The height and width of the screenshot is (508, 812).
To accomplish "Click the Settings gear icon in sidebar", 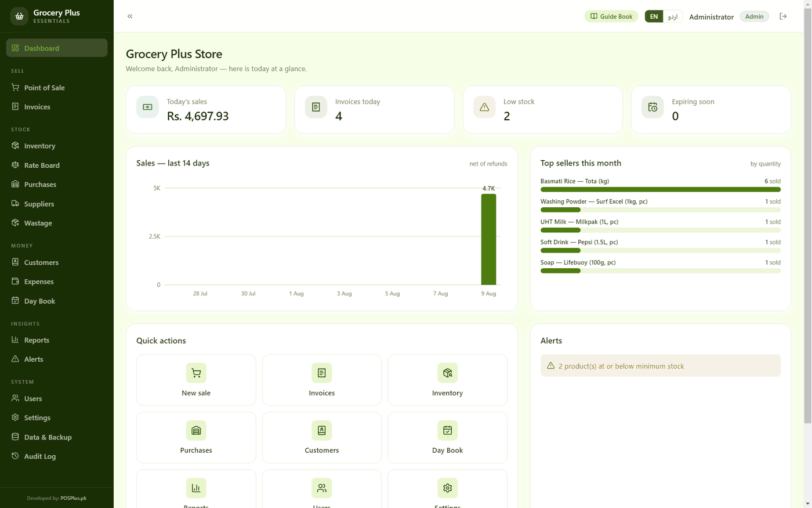I will 15,417.
